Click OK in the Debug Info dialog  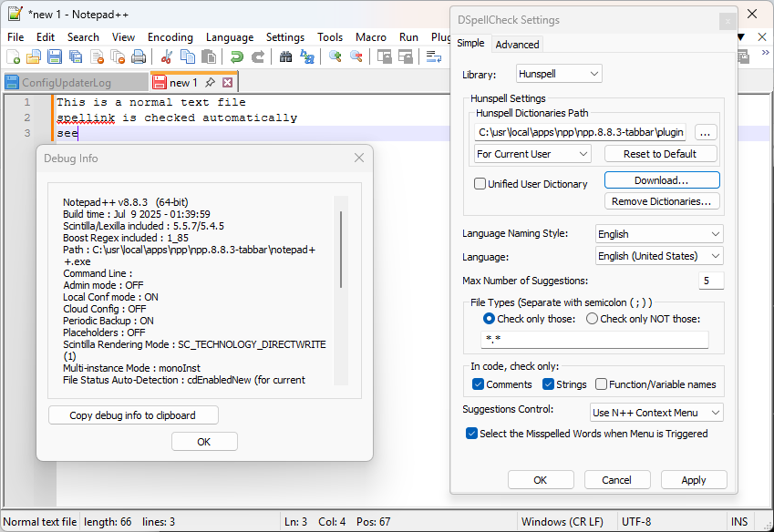[204, 441]
